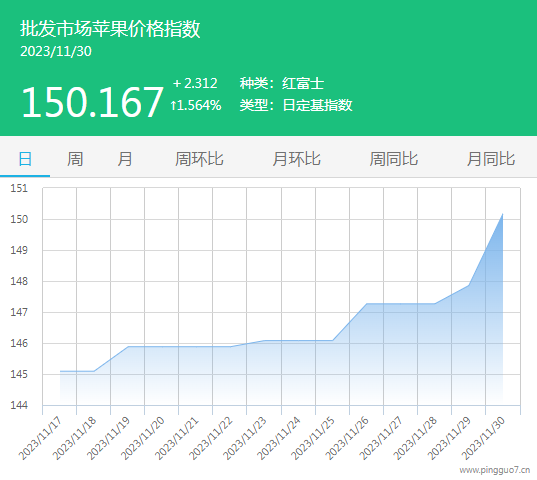The width and height of the screenshot is (537, 480).
Task: Switch to 周环比 tab
Action: 199,159
